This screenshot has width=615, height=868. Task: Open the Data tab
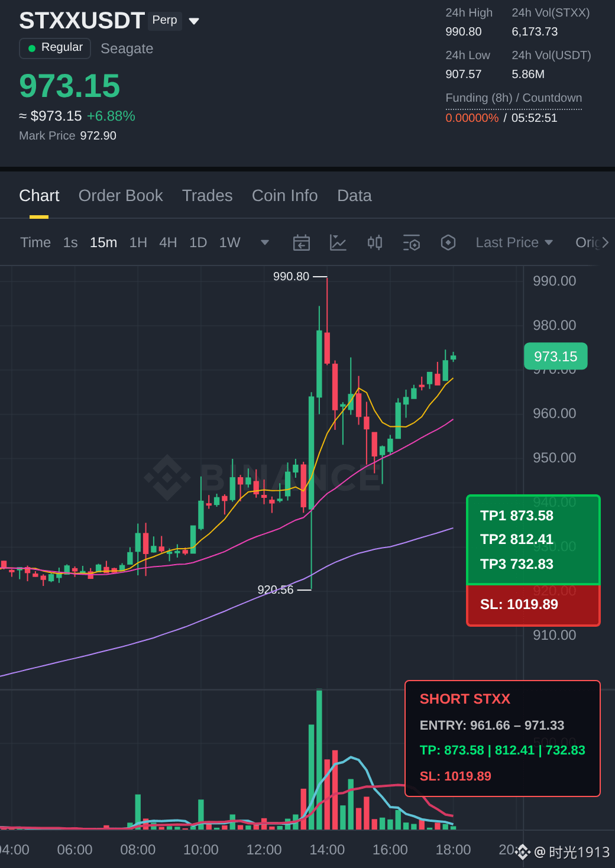354,196
